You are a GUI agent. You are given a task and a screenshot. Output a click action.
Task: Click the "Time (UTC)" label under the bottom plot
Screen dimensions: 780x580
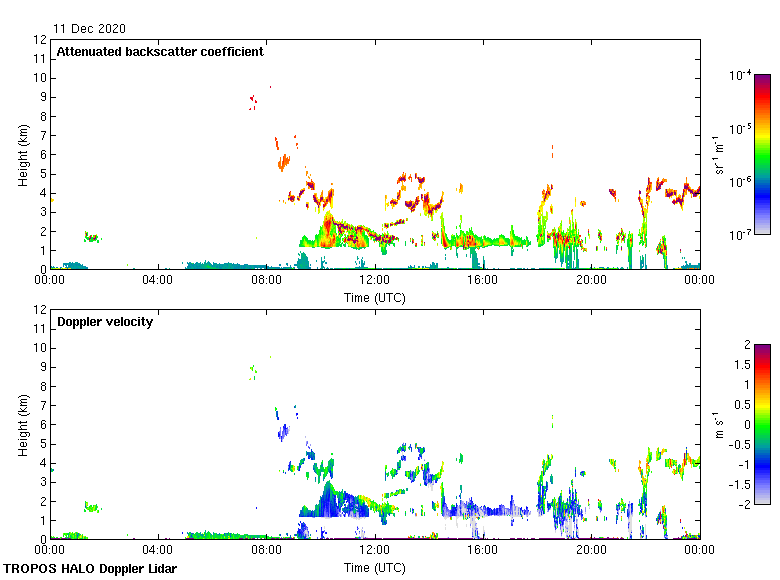click(375, 567)
